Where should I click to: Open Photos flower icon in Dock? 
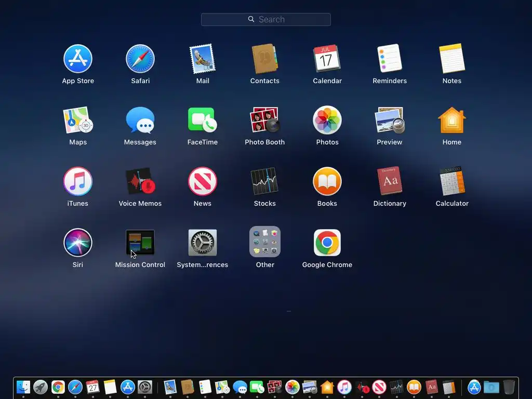pos(292,387)
